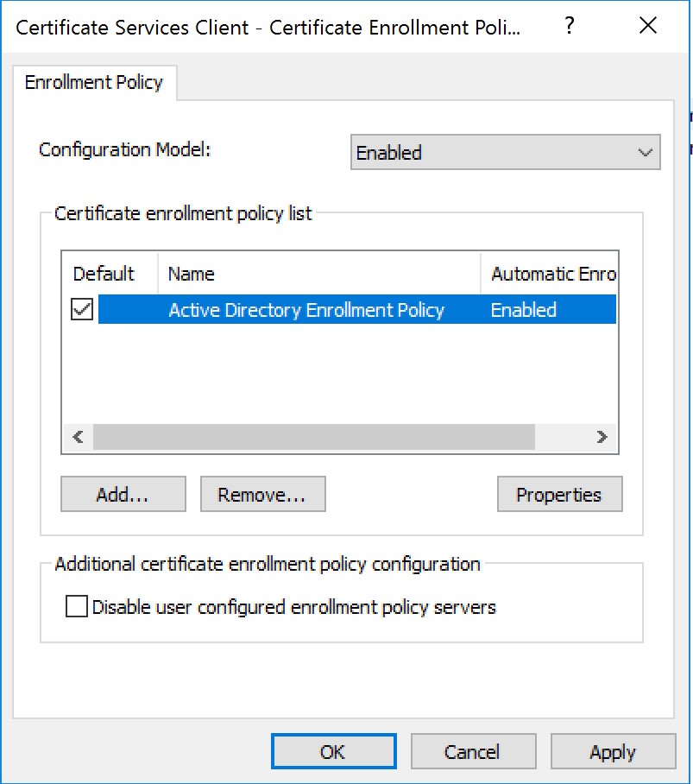Sort the list by Name column header

pos(318,274)
